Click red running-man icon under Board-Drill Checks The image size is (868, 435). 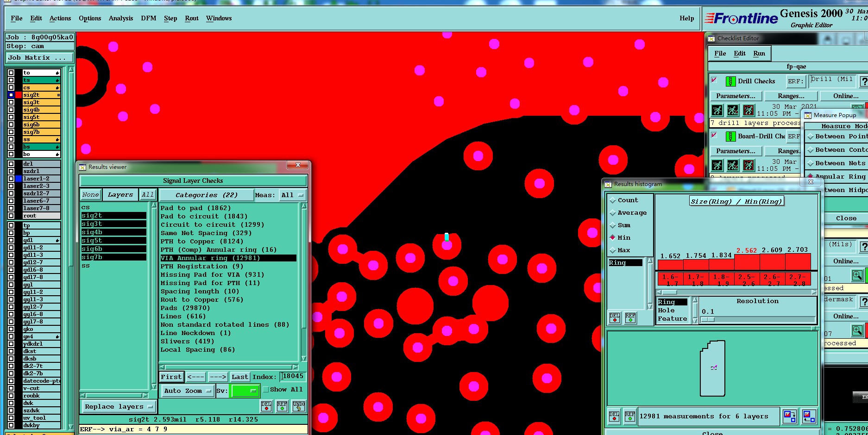point(748,165)
